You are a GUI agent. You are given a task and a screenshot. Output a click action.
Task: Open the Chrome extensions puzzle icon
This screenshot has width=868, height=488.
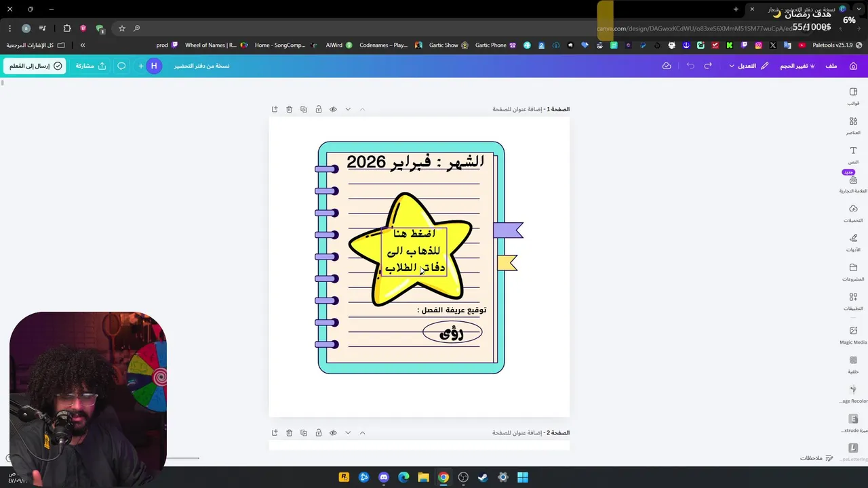67,28
